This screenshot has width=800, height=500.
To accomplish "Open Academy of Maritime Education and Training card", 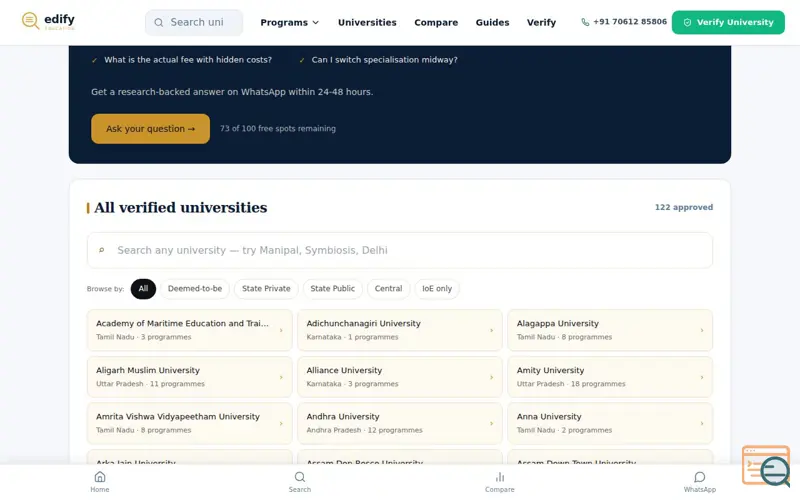I will click(x=190, y=330).
